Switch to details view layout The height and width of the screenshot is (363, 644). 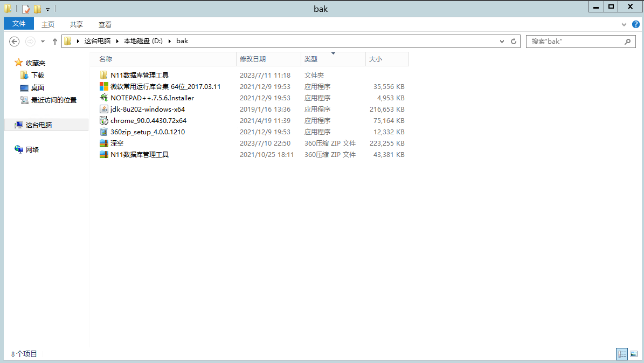[x=622, y=354]
